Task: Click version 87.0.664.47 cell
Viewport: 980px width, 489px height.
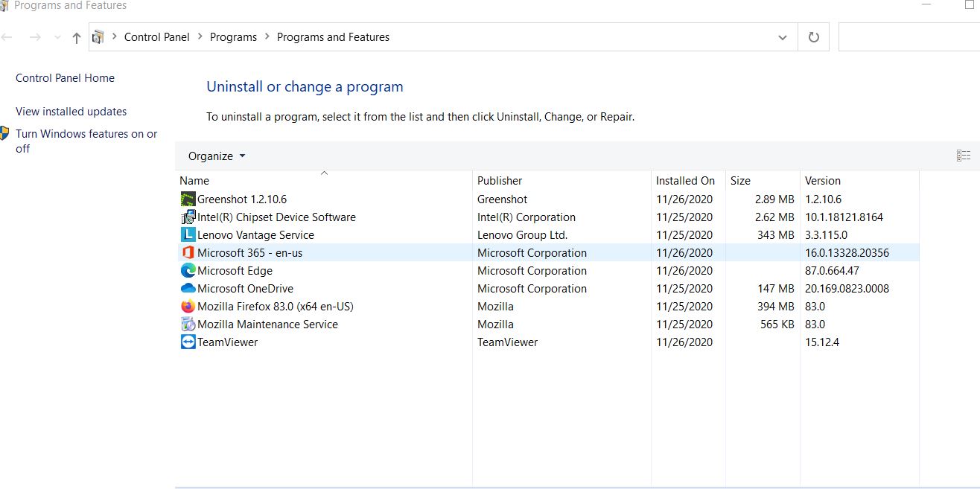Action: (832, 270)
